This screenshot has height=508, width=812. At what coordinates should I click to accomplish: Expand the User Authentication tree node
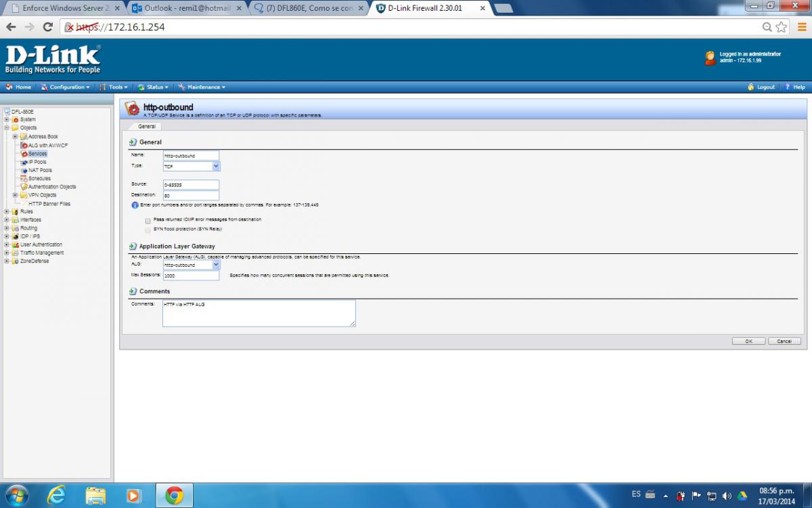[7, 245]
